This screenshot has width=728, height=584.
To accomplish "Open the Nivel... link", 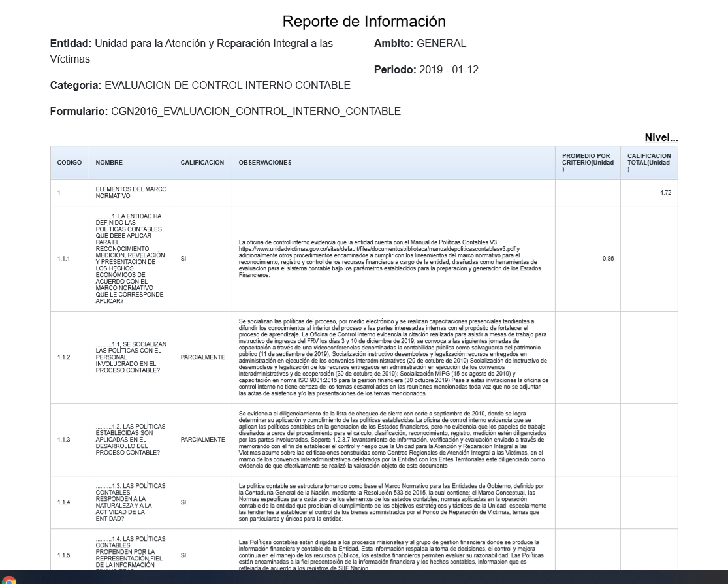I will pyautogui.click(x=661, y=138).
